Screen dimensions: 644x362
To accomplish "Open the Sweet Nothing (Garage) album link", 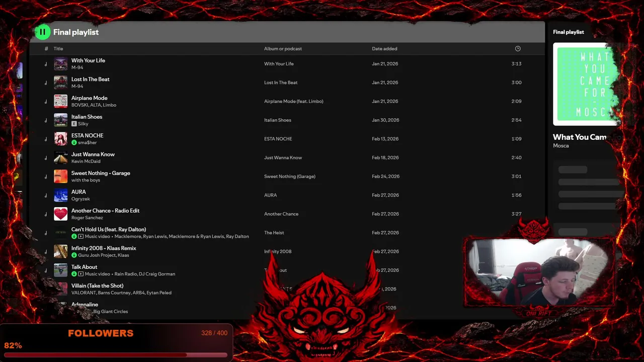I will (290, 176).
